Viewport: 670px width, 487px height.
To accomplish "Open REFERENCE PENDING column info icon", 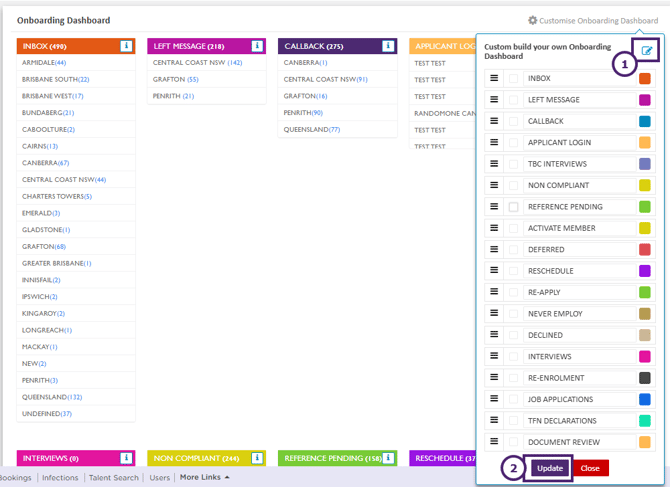I will click(388, 458).
